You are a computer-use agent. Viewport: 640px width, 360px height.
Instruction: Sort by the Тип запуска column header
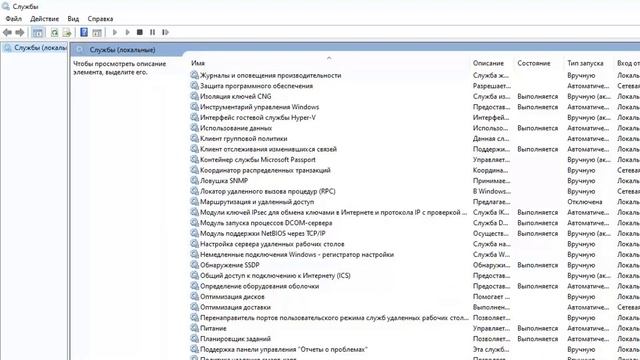click(585, 63)
